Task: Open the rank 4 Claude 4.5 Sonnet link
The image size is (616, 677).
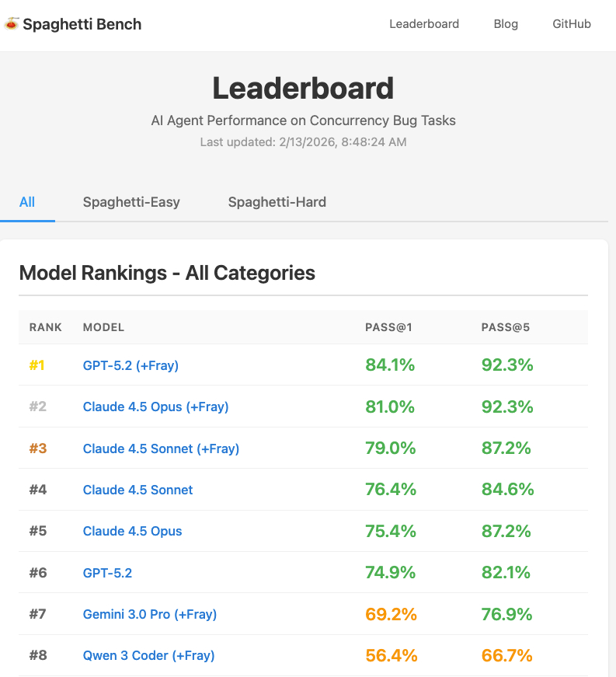Action: tap(138, 490)
